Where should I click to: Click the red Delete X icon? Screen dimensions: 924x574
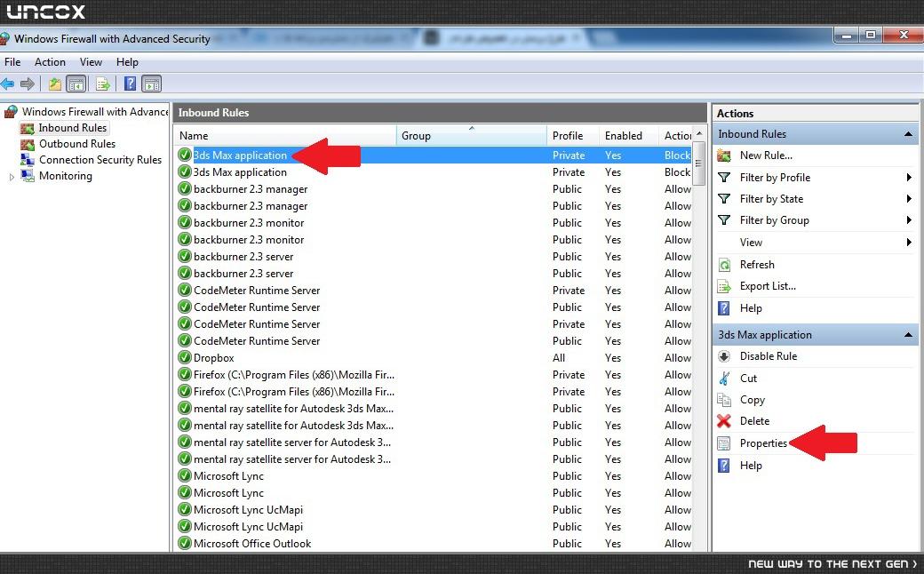(724, 421)
